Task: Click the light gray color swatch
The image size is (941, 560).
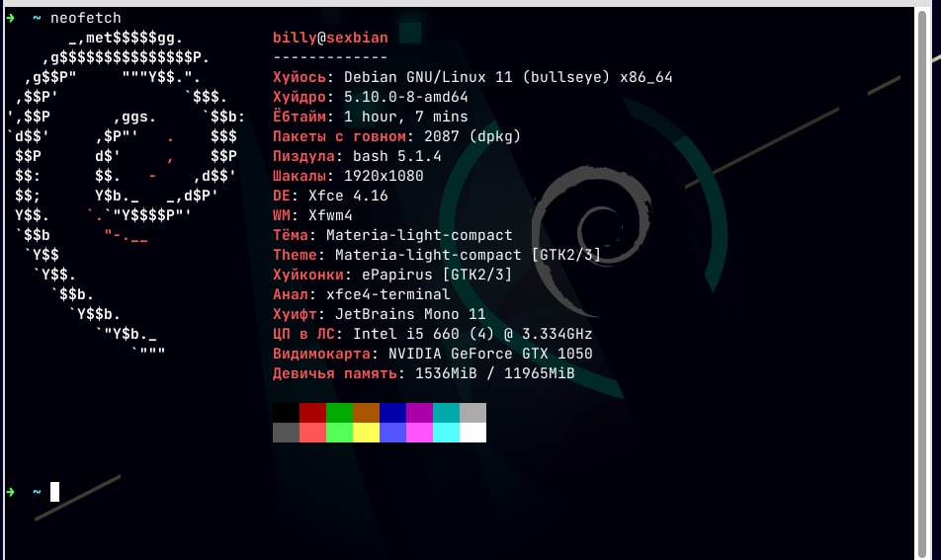Action: point(472,413)
